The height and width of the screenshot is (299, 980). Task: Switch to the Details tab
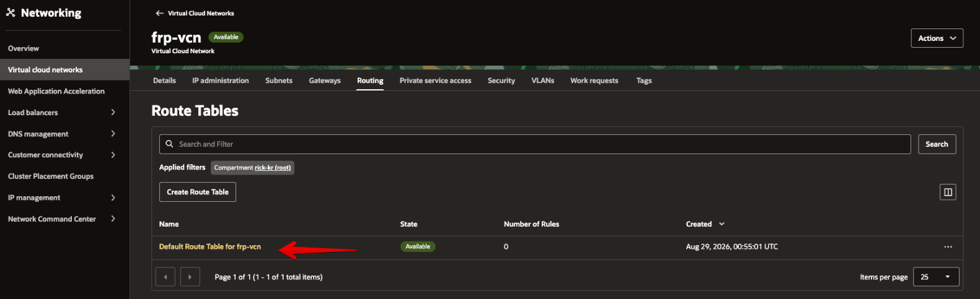pyautogui.click(x=164, y=80)
